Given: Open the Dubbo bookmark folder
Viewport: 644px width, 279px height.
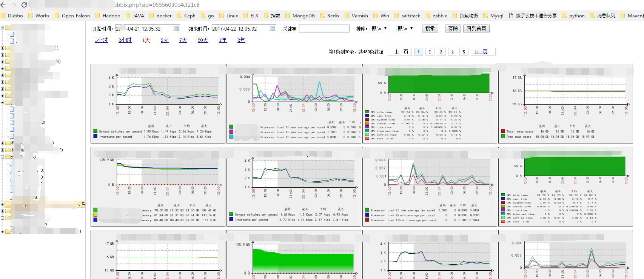Looking at the screenshot, I should tap(12, 15).
